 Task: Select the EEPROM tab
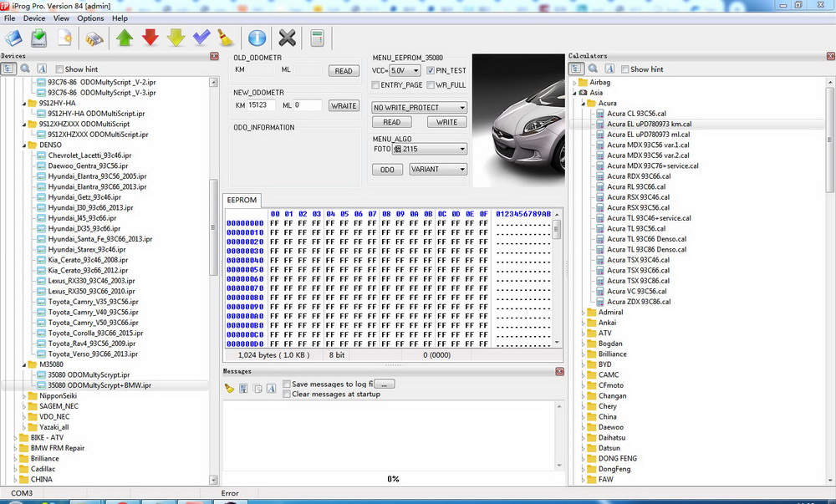click(242, 200)
